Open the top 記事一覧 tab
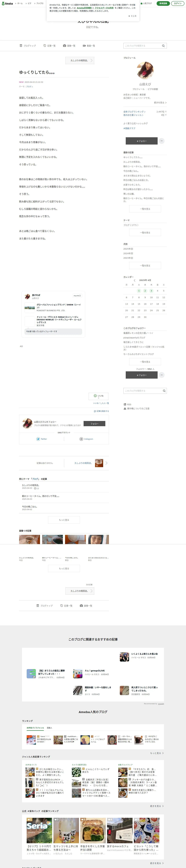Viewport: 186px width, 868px height. (50, 45)
